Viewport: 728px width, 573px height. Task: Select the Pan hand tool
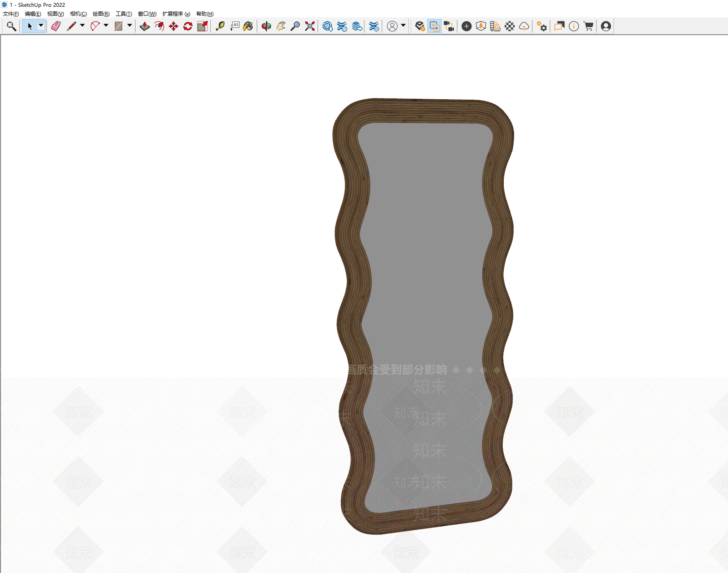pos(281,26)
